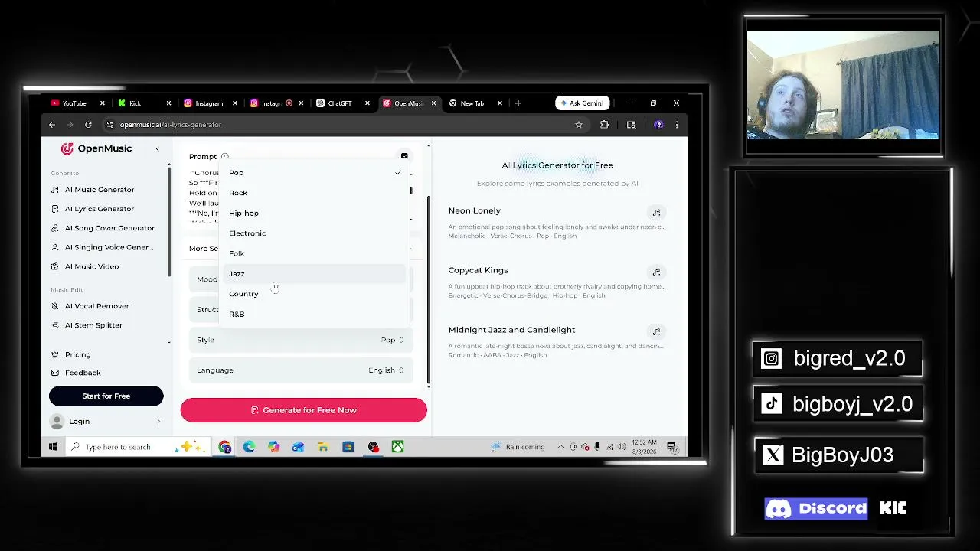
Task: Go back to the previous page
Action: point(52,125)
